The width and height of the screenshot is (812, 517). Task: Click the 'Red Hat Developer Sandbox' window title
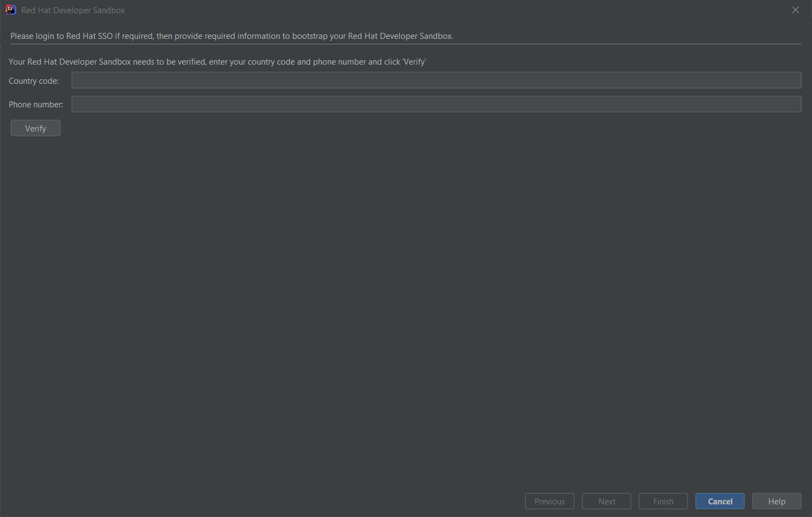(x=73, y=10)
